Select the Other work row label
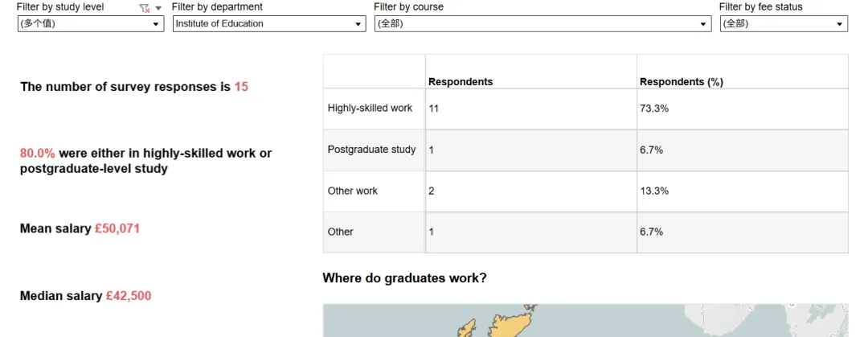 coord(353,191)
